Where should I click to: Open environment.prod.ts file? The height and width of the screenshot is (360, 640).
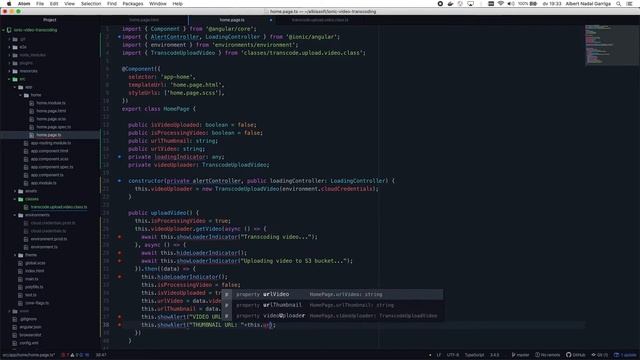[49, 239]
